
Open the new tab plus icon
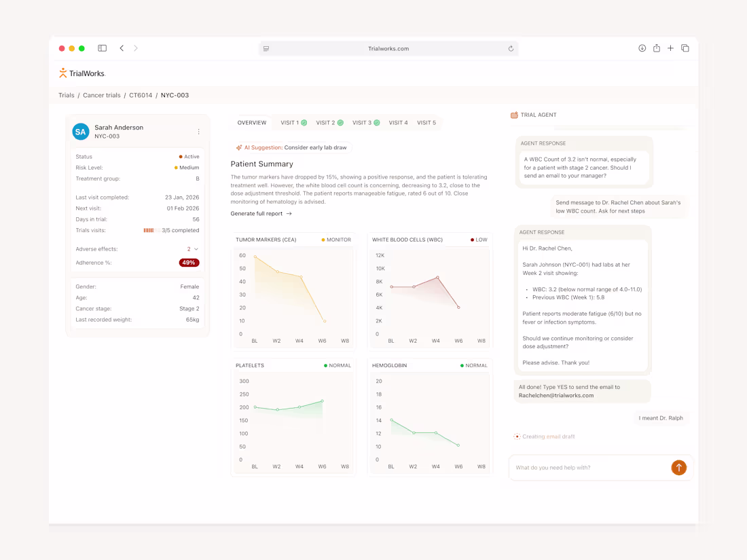[x=670, y=48]
